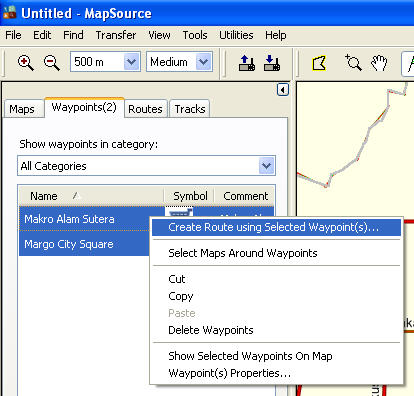Select the Makro Alam Sutera waypoint row

[85, 219]
